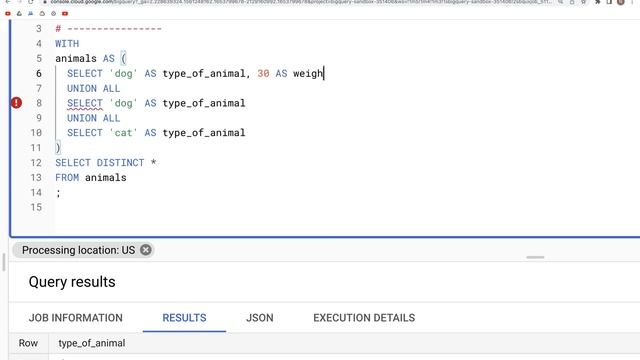Click the browser reload icon
Viewport: 640px width, 360px height.
(30, 2)
